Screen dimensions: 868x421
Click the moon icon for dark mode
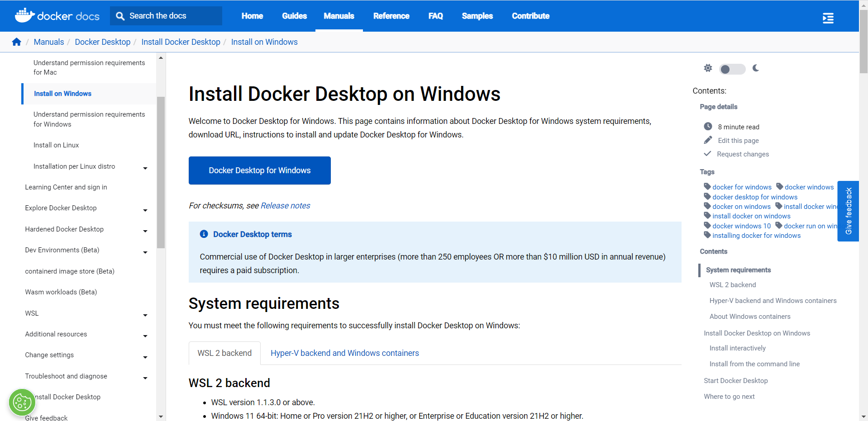point(756,68)
